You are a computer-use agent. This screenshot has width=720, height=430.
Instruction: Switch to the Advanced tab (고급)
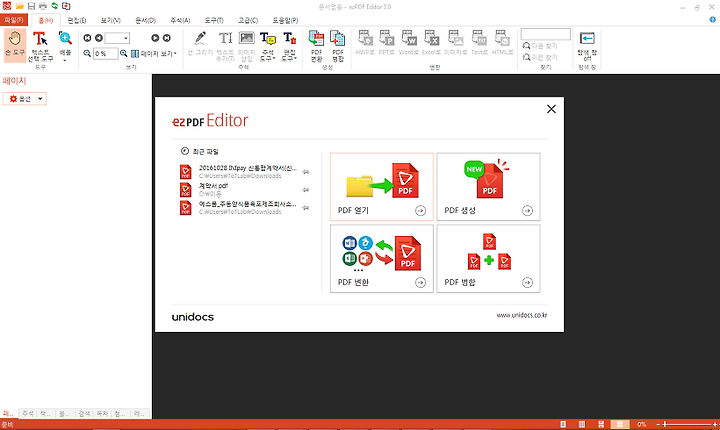click(248, 20)
